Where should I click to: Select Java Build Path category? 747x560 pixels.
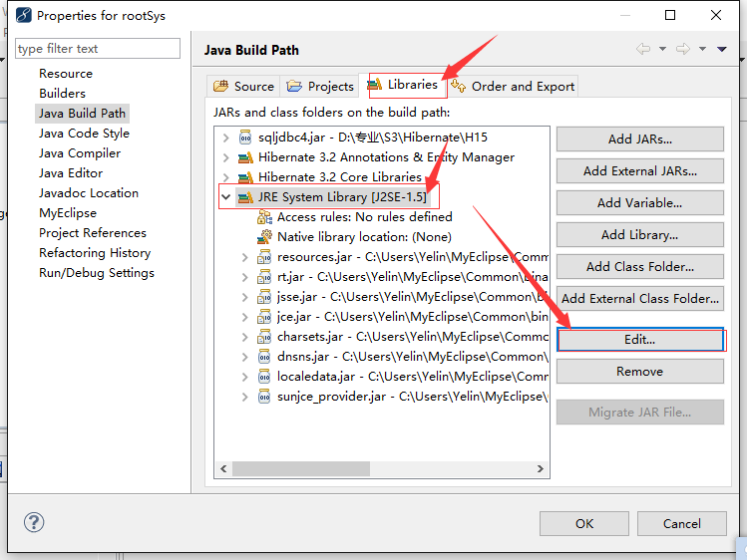pos(82,114)
